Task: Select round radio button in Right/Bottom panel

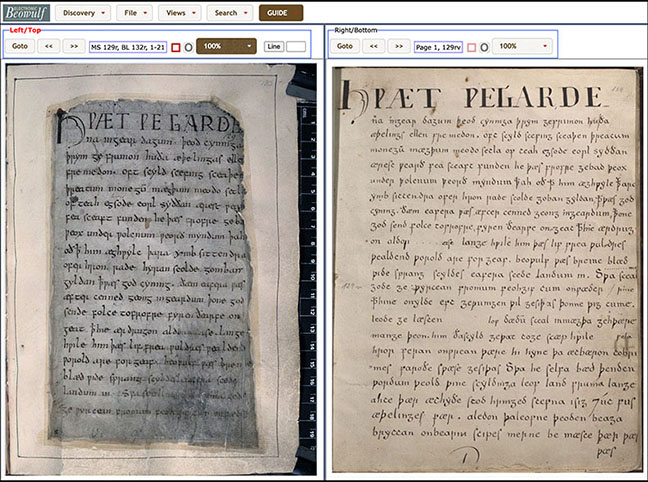Action: (484, 48)
